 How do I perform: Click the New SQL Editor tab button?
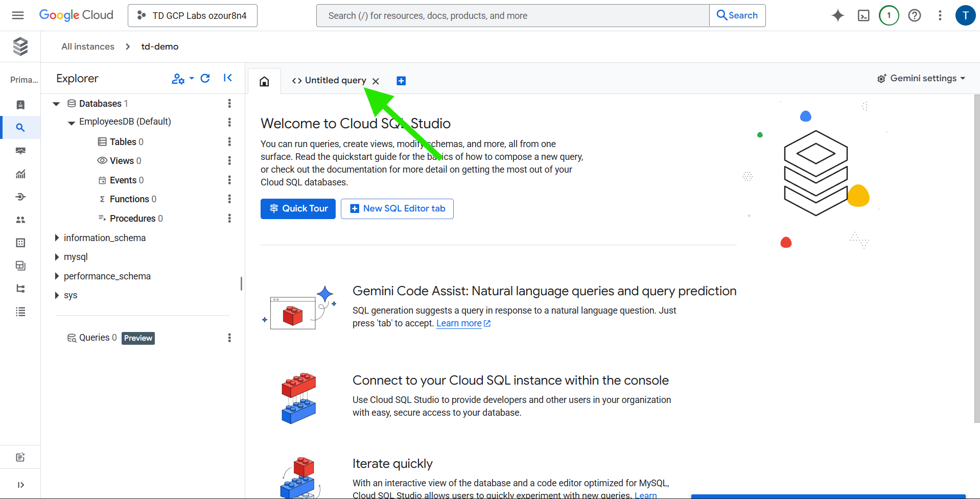[x=397, y=208]
